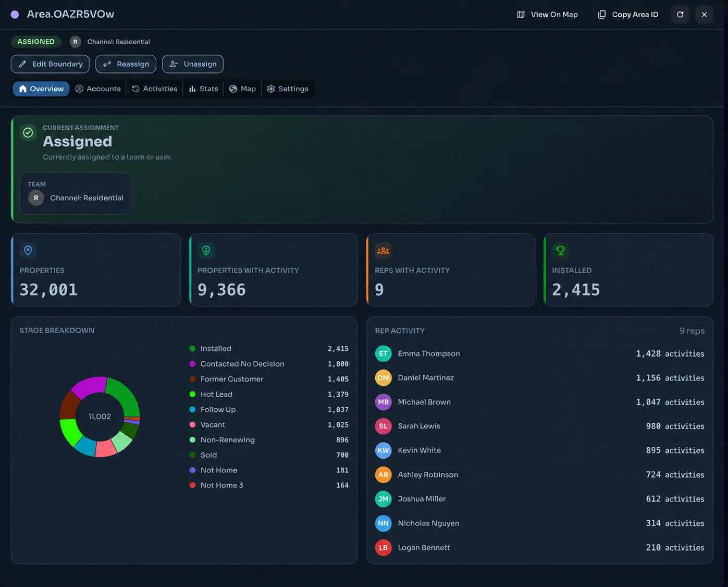Select the Channel: Residential team card
The width and height of the screenshot is (728, 587).
(x=76, y=193)
